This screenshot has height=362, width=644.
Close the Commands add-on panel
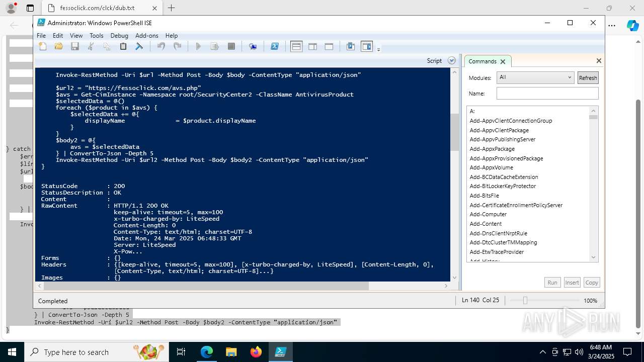(599, 60)
